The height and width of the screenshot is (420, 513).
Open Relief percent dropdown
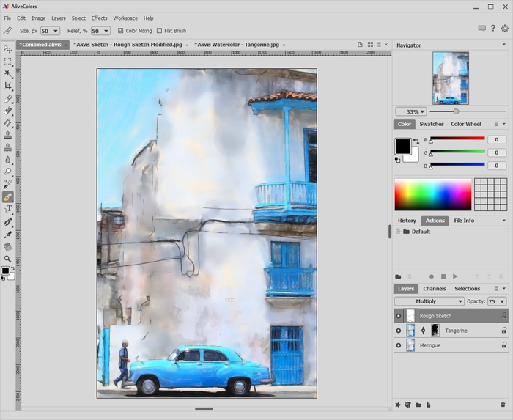point(106,31)
